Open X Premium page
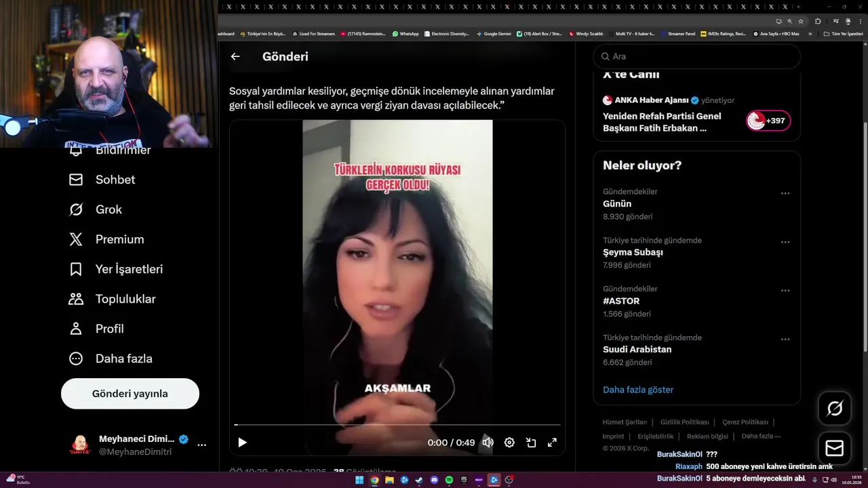This screenshot has width=868, height=488. [x=106, y=239]
